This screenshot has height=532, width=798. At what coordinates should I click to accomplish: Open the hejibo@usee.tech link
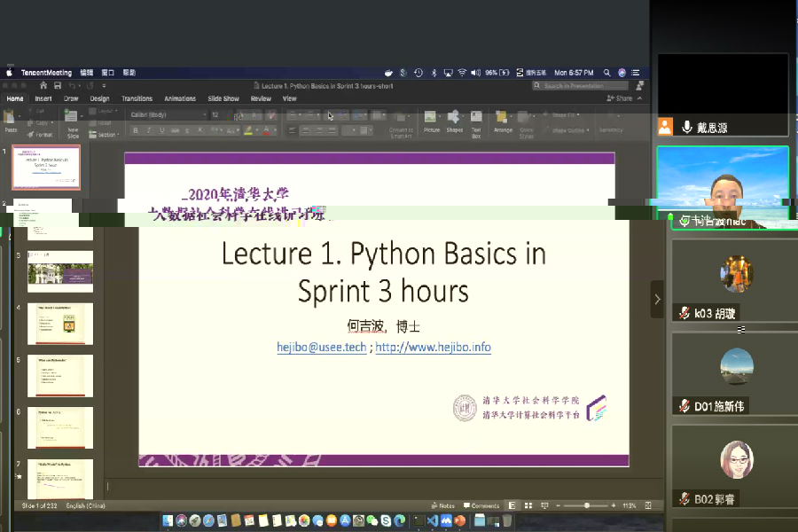click(322, 348)
